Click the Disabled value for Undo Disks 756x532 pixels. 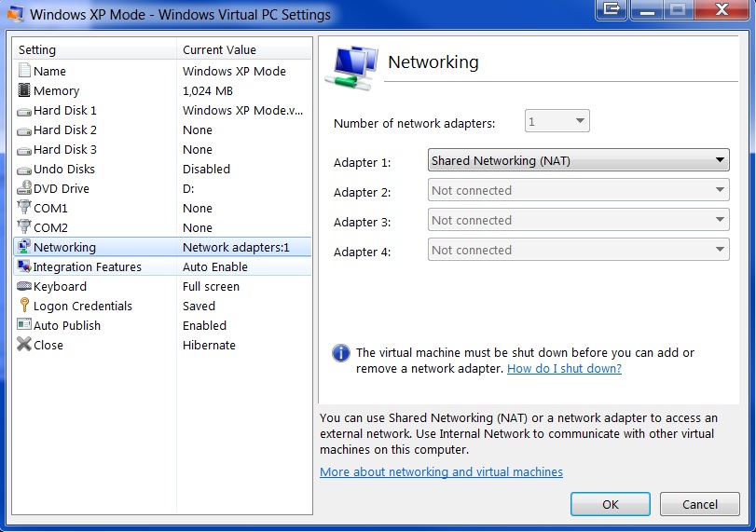206,170
